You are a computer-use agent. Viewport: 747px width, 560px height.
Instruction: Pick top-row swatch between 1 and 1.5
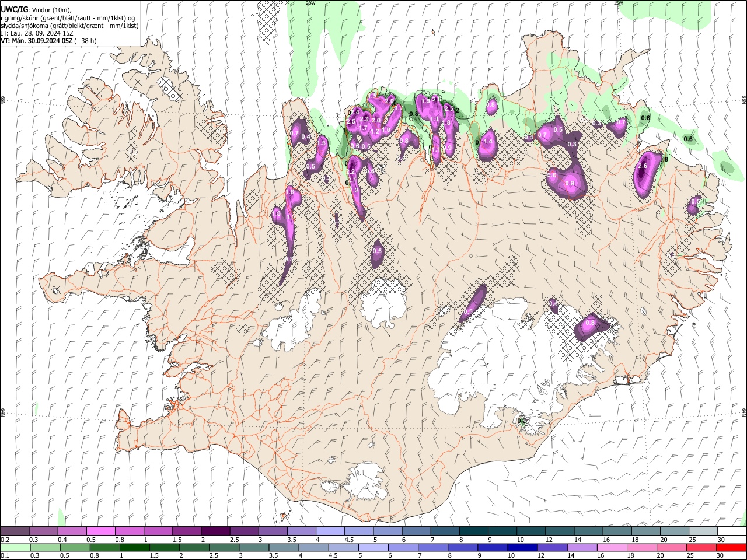(158, 531)
